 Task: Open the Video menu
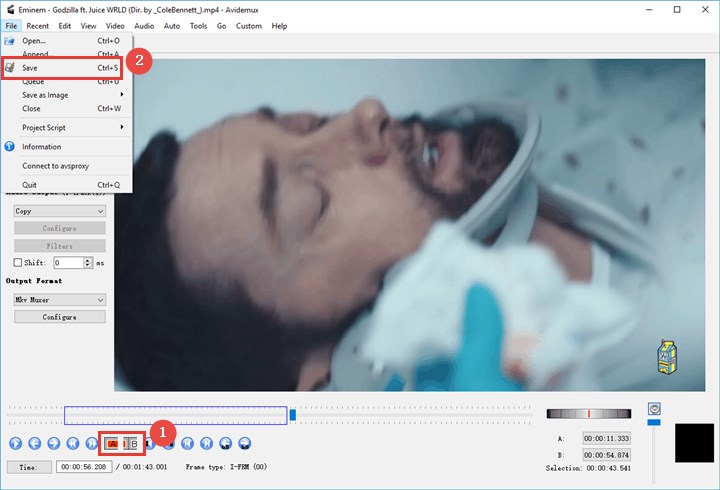115,26
